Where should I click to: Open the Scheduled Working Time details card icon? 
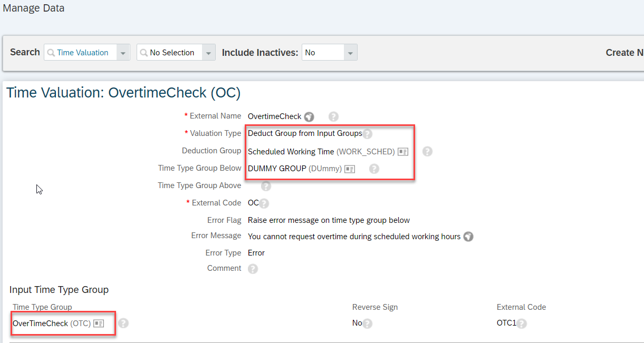click(403, 152)
